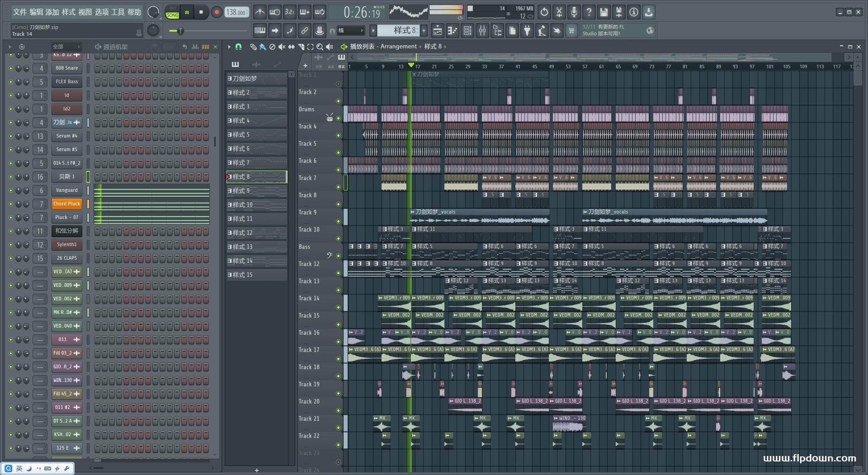
Task: Open the 文件 menu
Action: (x=20, y=12)
